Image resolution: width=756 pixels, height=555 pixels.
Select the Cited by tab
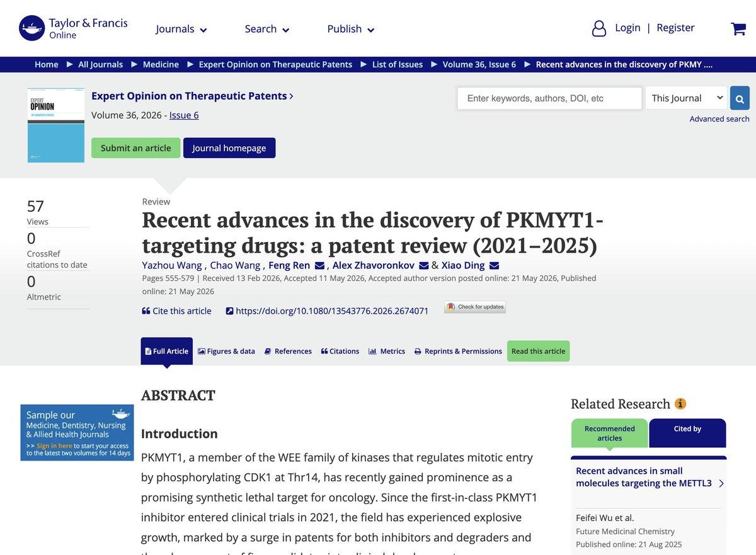click(x=687, y=433)
